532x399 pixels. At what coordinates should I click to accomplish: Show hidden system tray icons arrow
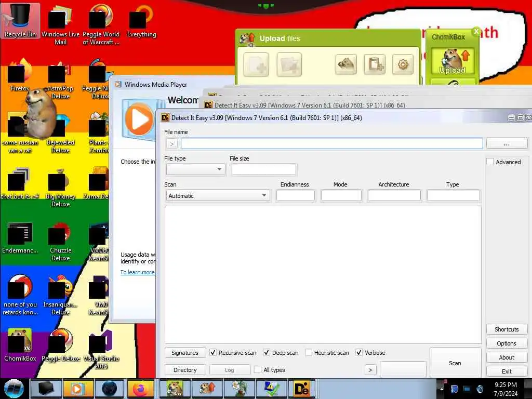[x=442, y=389]
